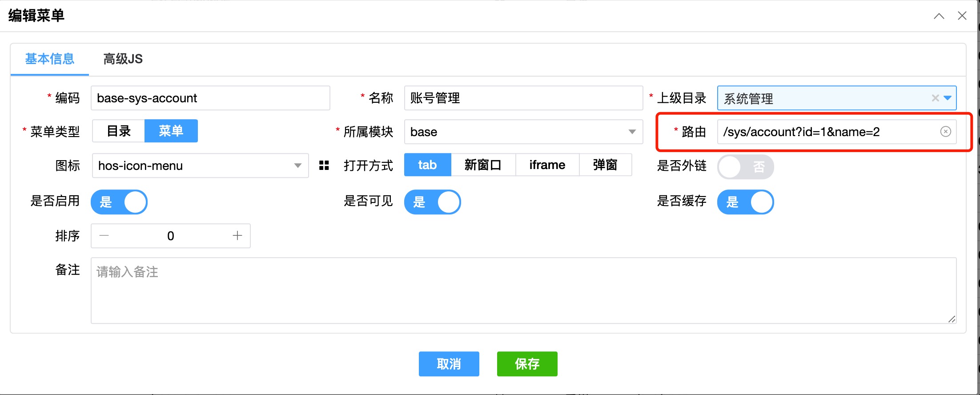Click the 备注 textarea
980x395 pixels.
click(524, 290)
